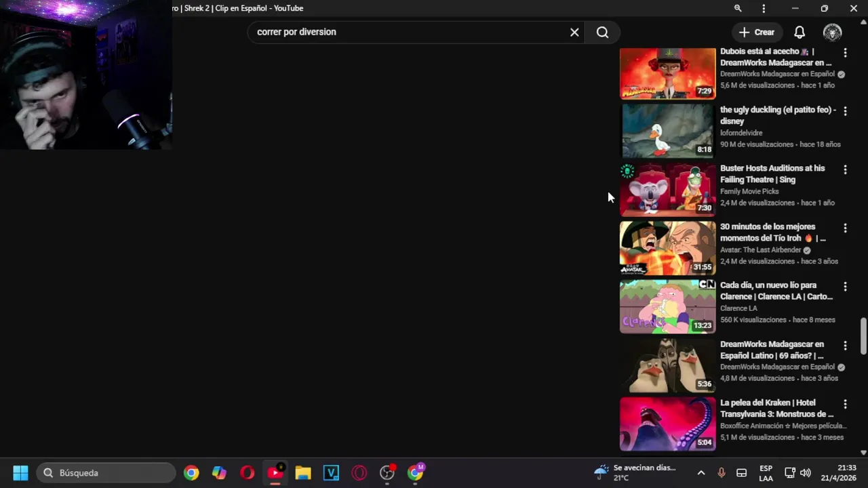Open the account avatar menu
This screenshot has height=488, width=868.
coord(832,32)
